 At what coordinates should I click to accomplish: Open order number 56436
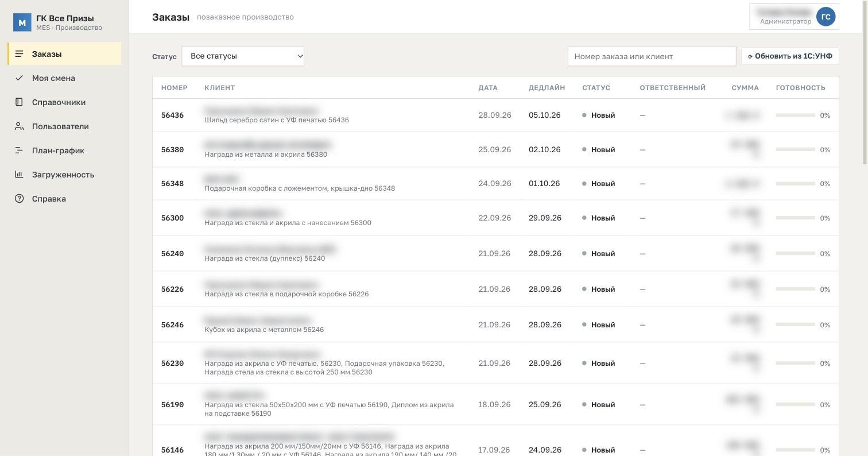[x=172, y=115]
